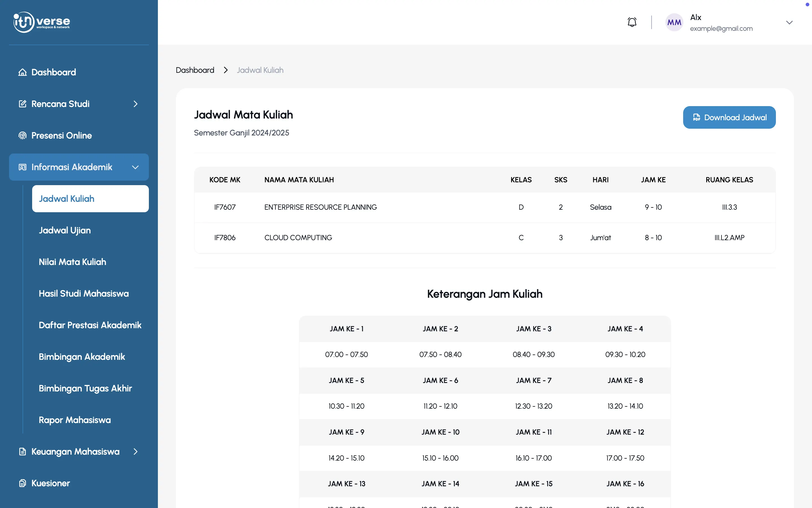Click the Kuesioner clipboard icon
The width and height of the screenshot is (812, 508).
23,483
